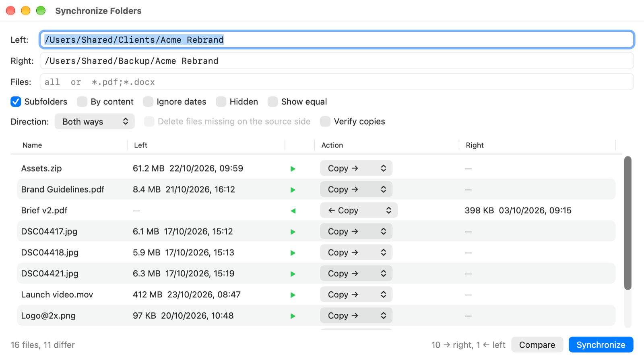Open action dropdown for DSC04418.jpg
Viewport: 644px width, 363px height.
[356, 252]
